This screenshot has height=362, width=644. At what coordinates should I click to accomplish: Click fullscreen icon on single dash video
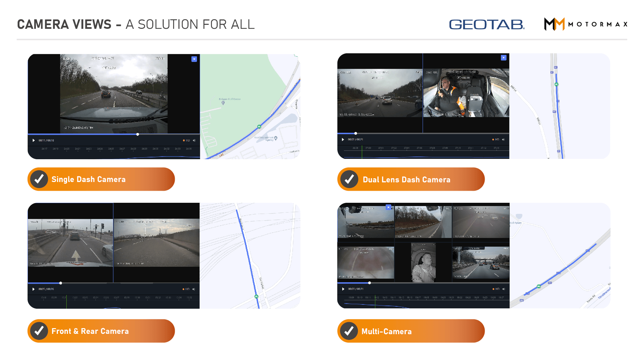coord(194,59)
